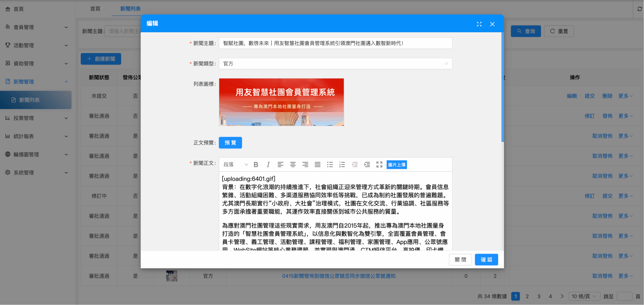
Task: Open the 10 條/頁 page size dropdown
Action: click(x=584, y=296)
